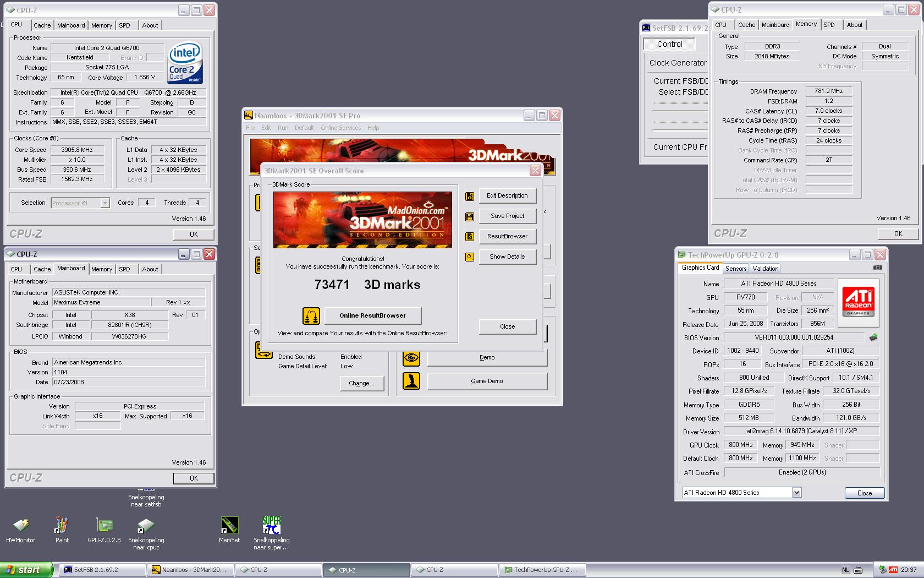The height and width of the screenshot is (578, 924).
Task: Click the Save Project button
Action: click(507, 216)
